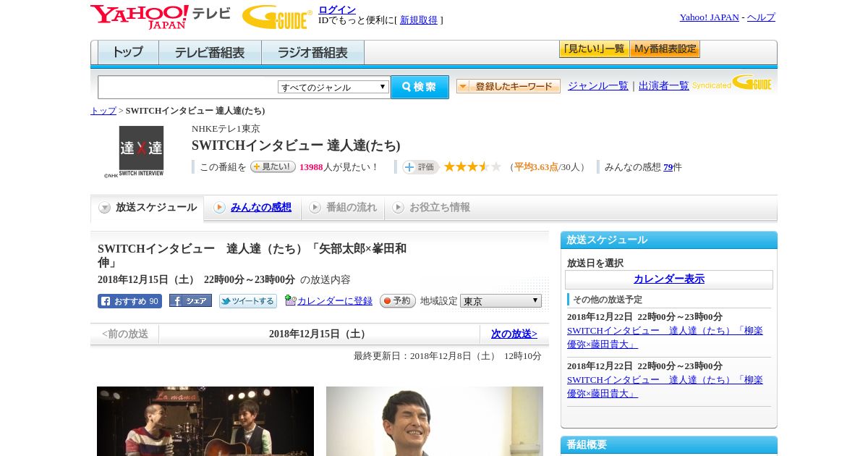
Task: Click into the search keyword input field
Action: click(x=188, y=87)
